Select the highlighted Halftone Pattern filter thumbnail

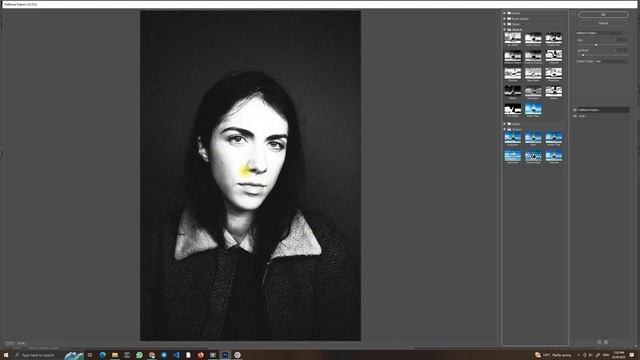(x=513, y=56)
